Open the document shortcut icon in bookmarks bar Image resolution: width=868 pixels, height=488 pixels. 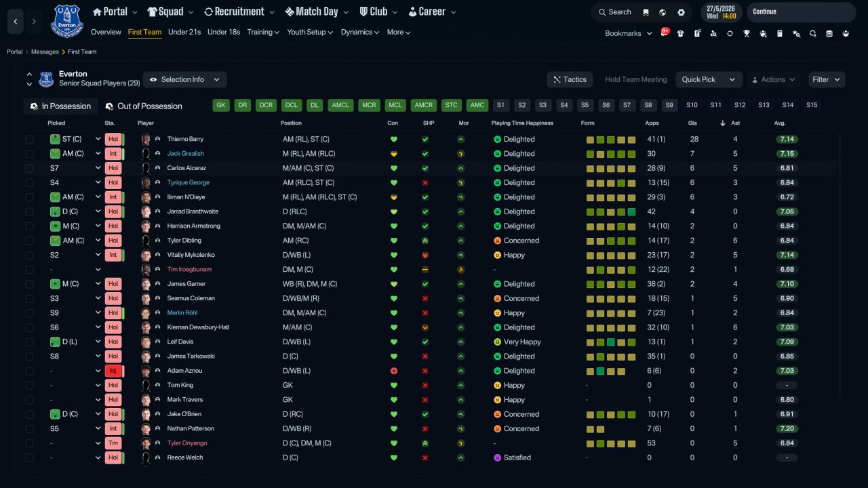click(x=780, y=33)
